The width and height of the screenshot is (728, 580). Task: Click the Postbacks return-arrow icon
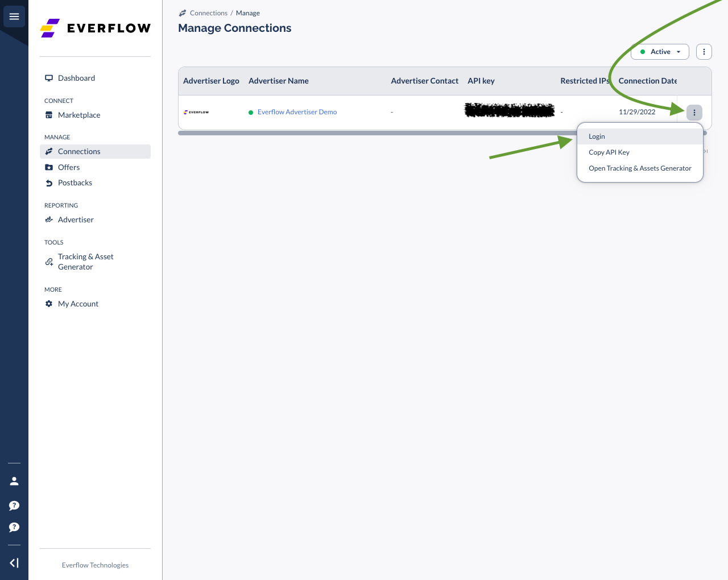click(x=49, y=183)
